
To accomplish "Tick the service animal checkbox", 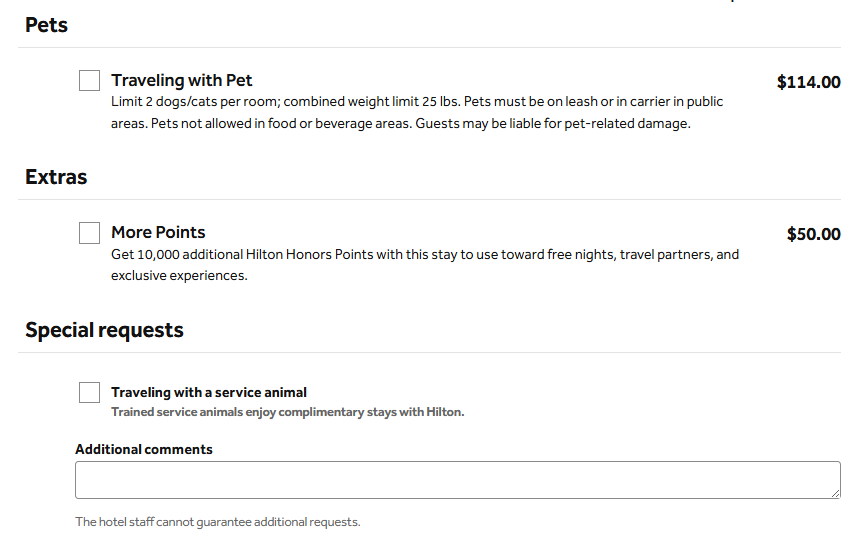I will point(90,392).
